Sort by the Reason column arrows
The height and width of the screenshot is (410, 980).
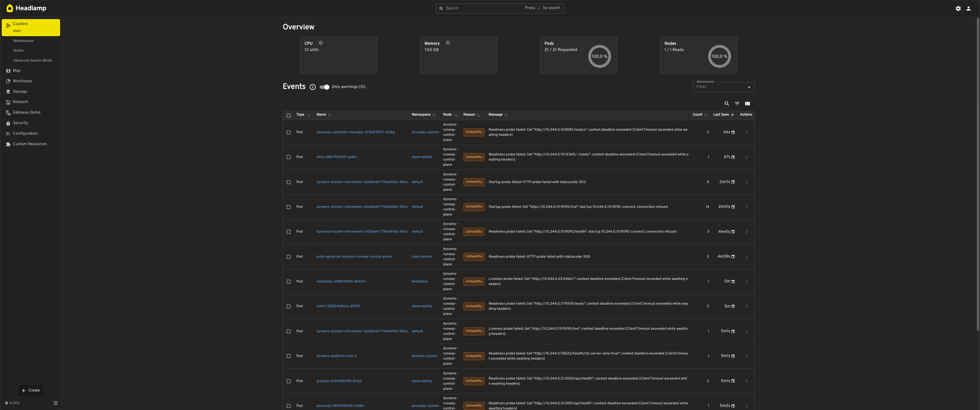click(x=478, y=115)
